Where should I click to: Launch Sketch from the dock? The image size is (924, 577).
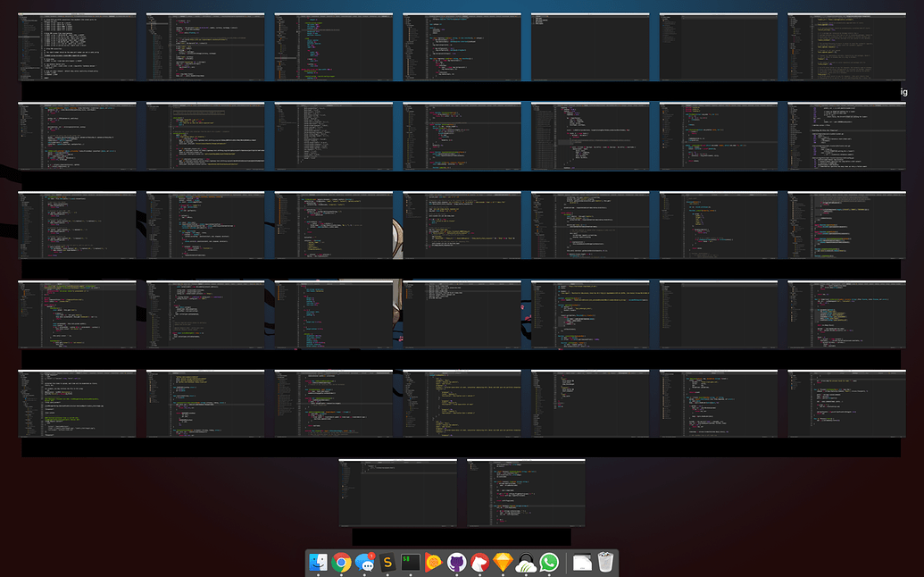(504, 563)
